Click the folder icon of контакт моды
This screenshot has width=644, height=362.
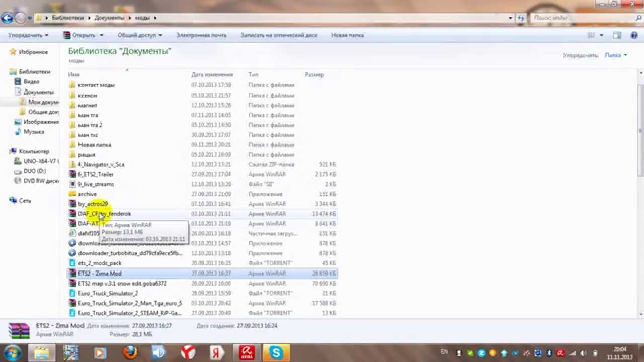click(x=72, y=85)
